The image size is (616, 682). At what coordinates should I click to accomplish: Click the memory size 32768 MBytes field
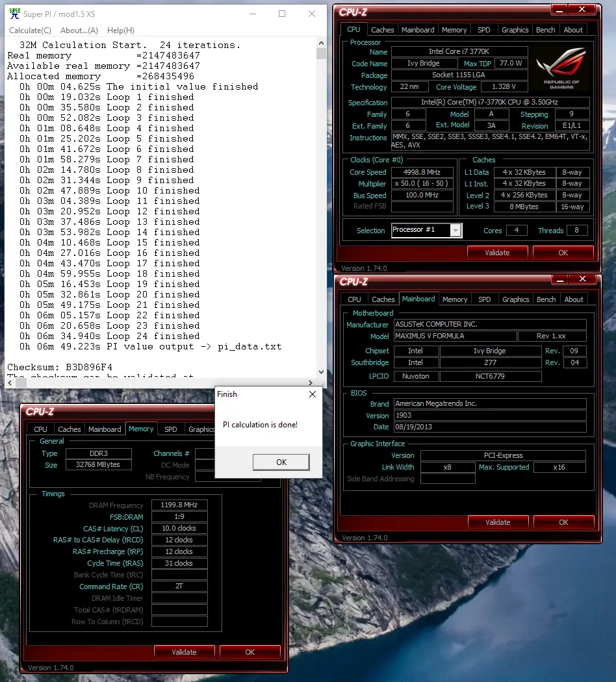(x=98, y=464)
